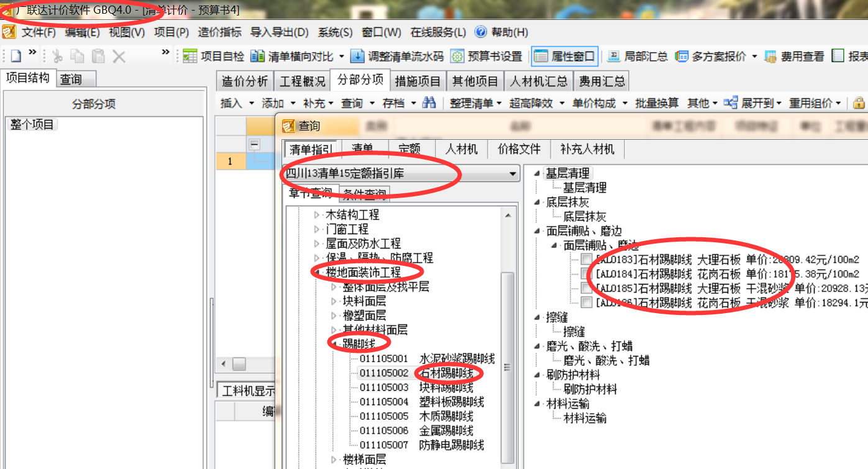Check AL0183 石材踢脚线 大理石板 checkbox
This screenshot has height=469, width=868.
coord(587,260)
